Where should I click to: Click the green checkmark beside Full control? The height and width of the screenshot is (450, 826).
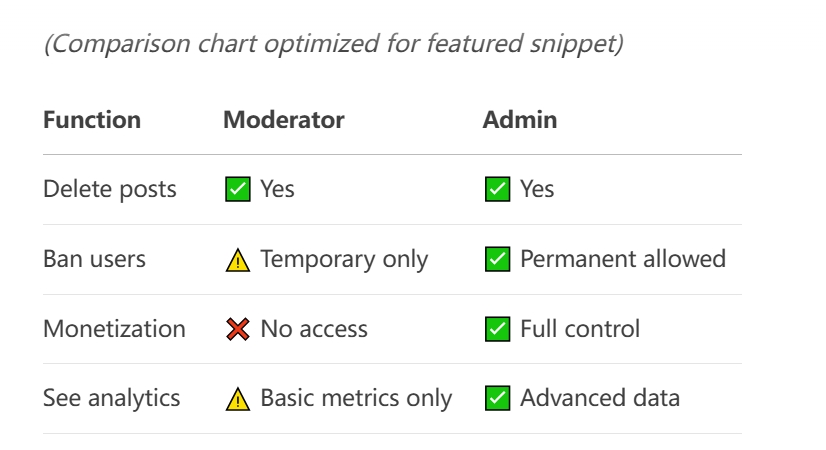pos(497,329)
